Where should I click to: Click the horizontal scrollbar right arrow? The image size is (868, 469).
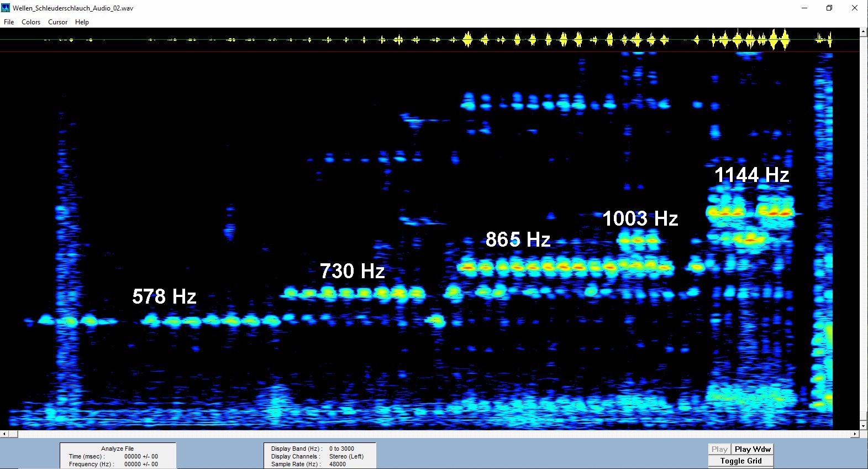pyautogui.click(x=855, y=434)
